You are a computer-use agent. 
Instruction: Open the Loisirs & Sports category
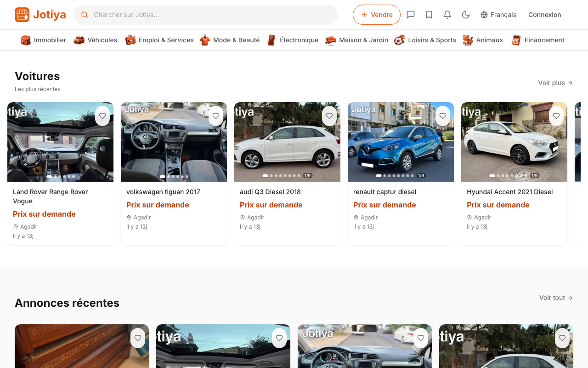pyautogui.click(x=425, y=40)
